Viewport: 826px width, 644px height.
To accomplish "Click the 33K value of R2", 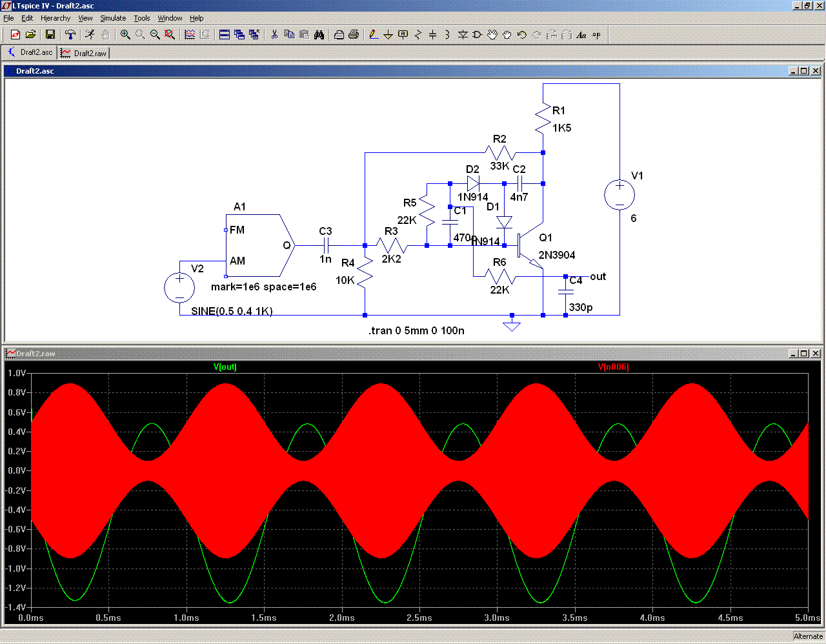I will click(500, 166).
